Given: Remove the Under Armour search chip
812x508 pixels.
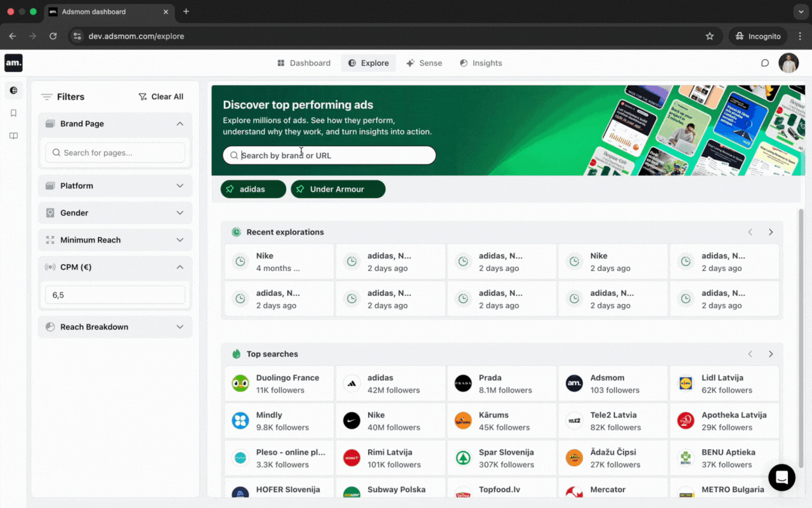Looking at the screenshot, I should pyautogui.click(x=338, y=189).
